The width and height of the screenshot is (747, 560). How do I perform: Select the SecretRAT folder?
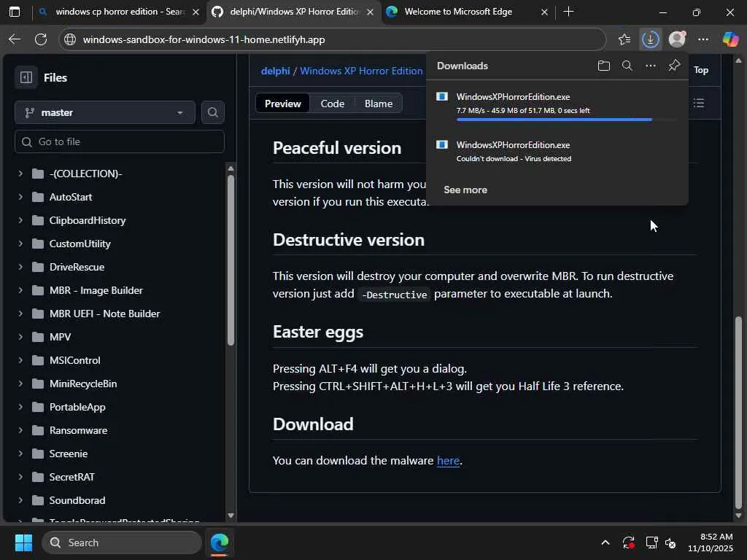pyautogui.click(x=71, y=477)
